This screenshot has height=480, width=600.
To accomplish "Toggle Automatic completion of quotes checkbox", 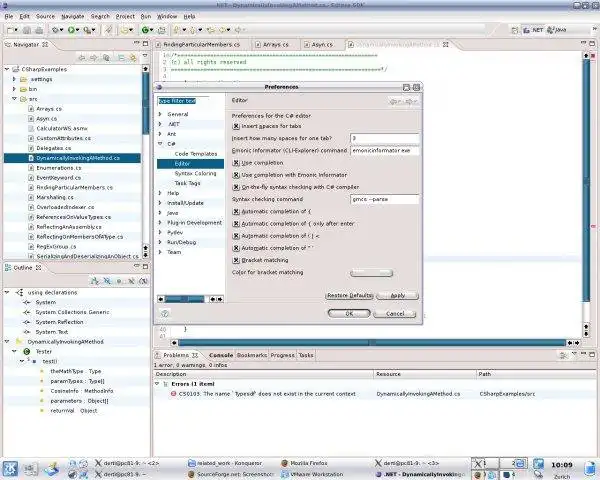I will tap(236, 248).
